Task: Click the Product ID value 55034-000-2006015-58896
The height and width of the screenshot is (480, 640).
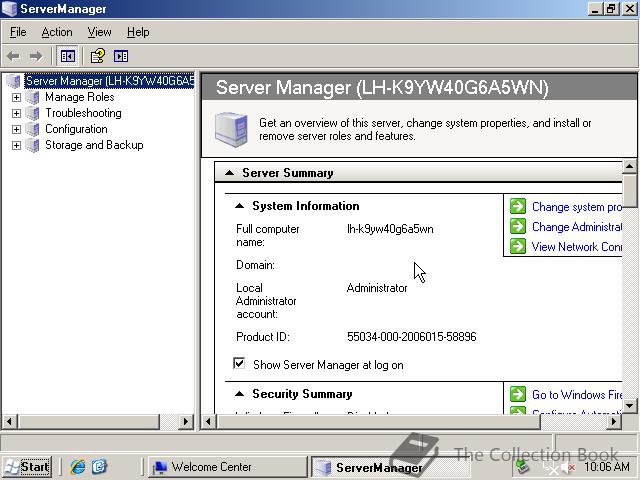Action: [x=411, y=337]
